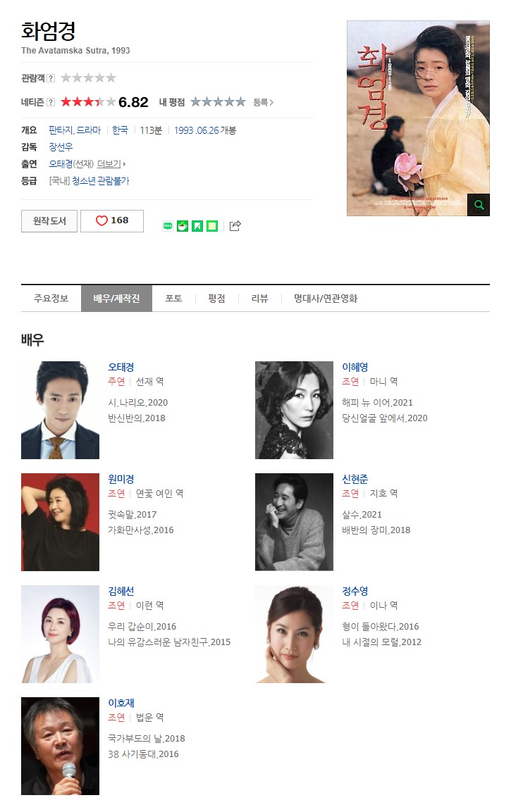Click the 관람객 rating help question mark
523x812 pixels.
pos(51,78)
